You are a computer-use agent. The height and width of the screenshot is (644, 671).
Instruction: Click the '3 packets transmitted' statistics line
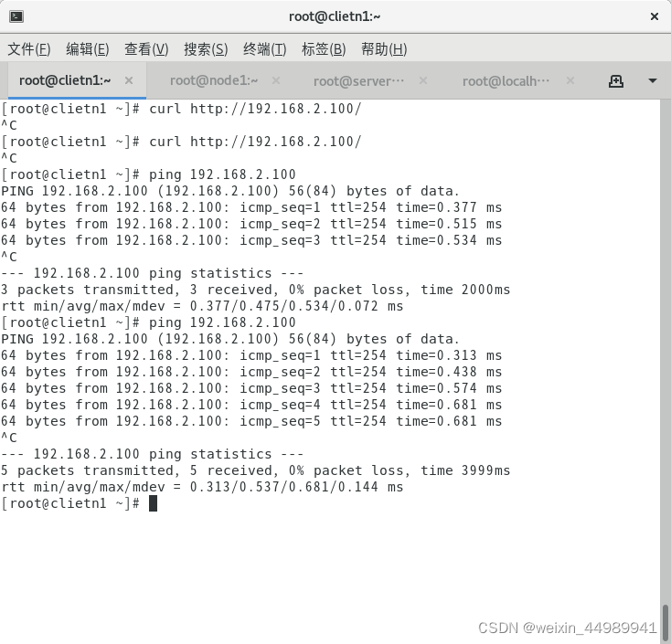pos(255,290)
